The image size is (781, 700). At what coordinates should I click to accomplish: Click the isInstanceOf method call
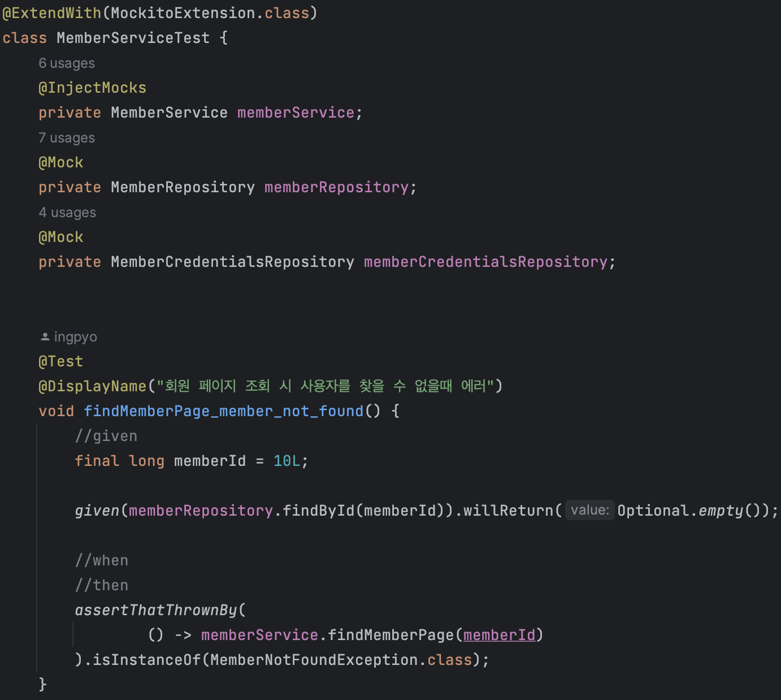[x=146, y=660]
